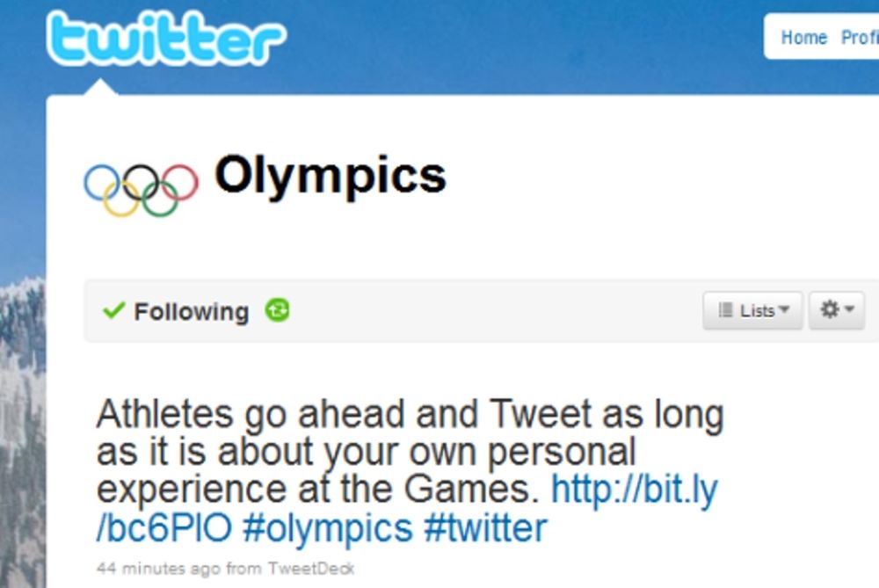Click the Olympics account name heading

click(331, 176)
